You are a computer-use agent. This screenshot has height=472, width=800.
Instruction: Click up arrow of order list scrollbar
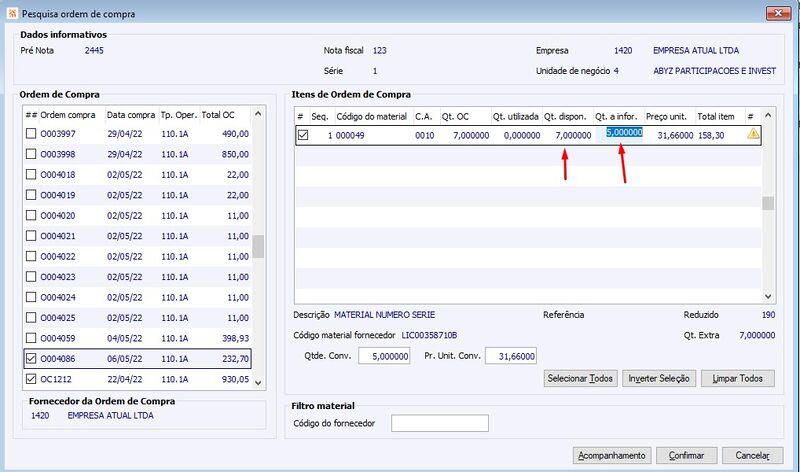[x=258, y=114]
